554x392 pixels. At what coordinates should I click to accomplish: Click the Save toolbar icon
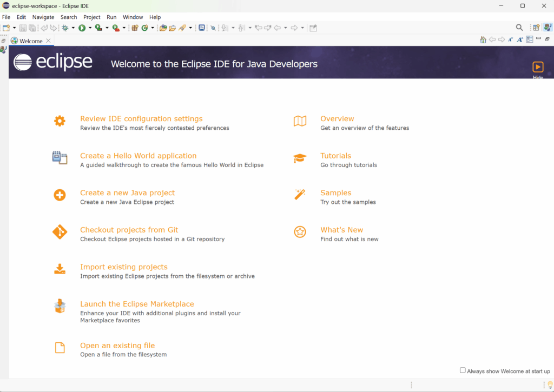coord(23,28)
